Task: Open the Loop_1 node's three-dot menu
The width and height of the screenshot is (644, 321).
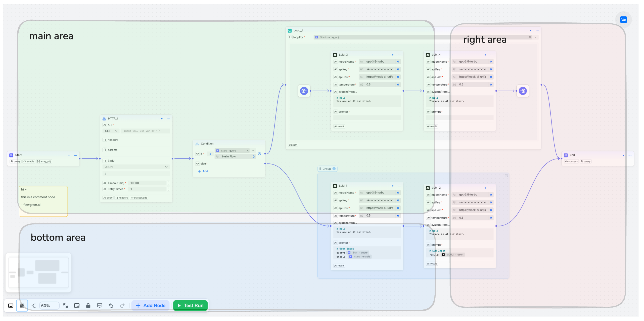Action: 537,31
